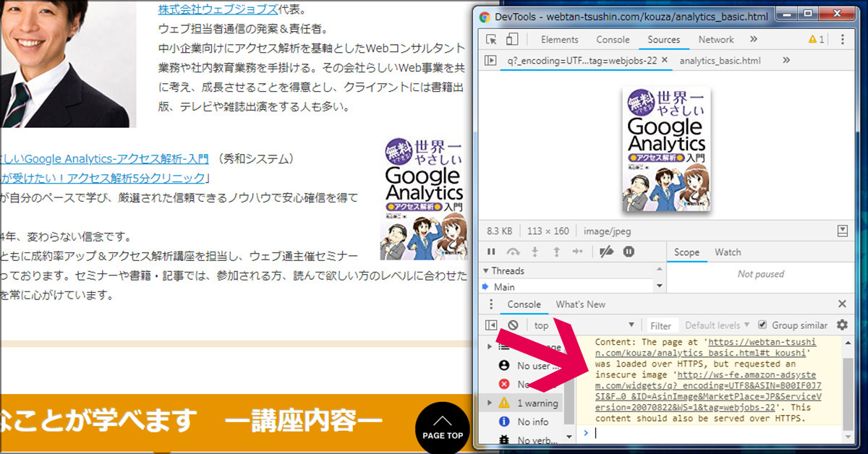Click the image/jpeg MIME type text
Viewport: 868px width, 454px height.
607,231
